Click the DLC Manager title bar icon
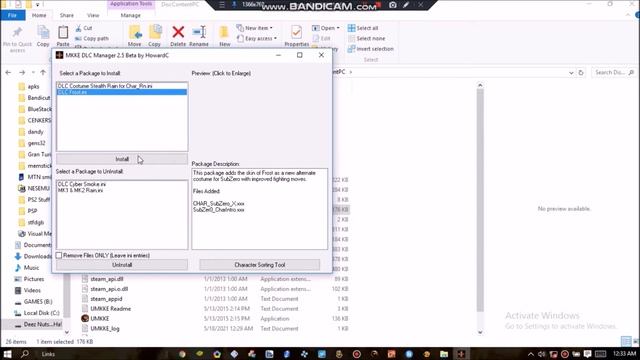The width and height of the screenshot is (640, 360). click(x=60, y=55)
